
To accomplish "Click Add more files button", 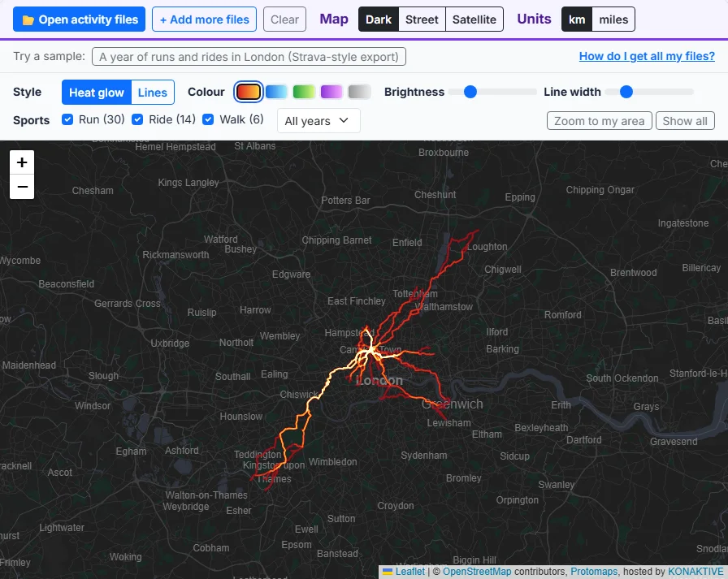I will (x=204, y=19).
